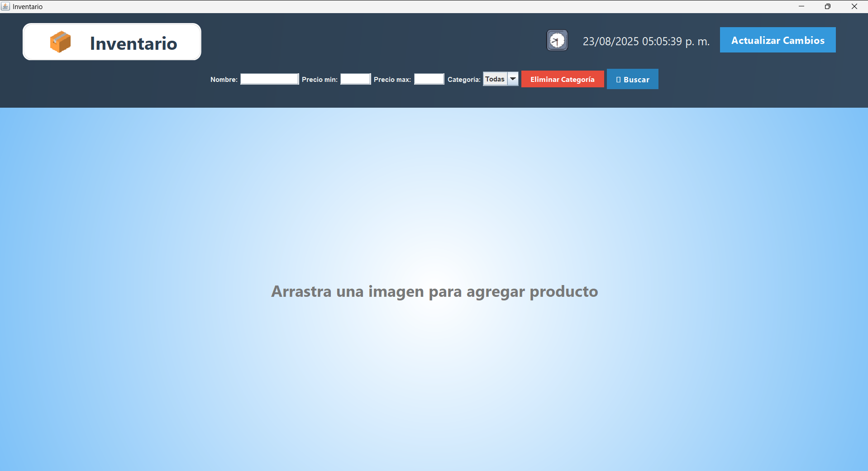Select the Inventario logo panel
This screenshot has width=868, height=471.
click(x=112, y=42)
